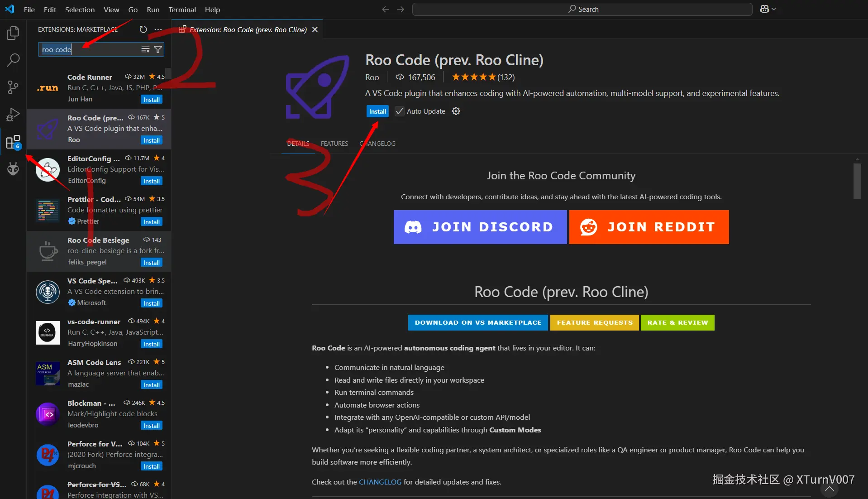Click the JOIN REDDIT button
Viewport: 868px width, 499px height.
point(649,227)
